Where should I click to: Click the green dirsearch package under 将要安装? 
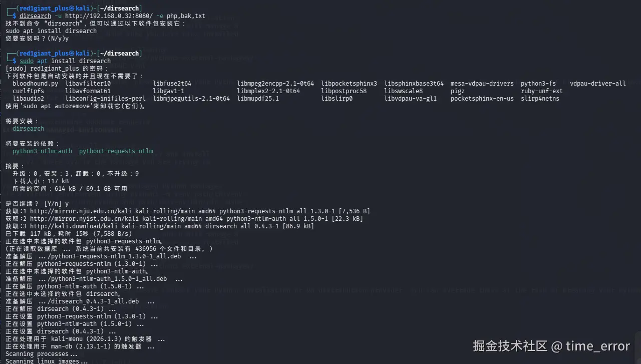pyautogui.click(x=28, y=129)
